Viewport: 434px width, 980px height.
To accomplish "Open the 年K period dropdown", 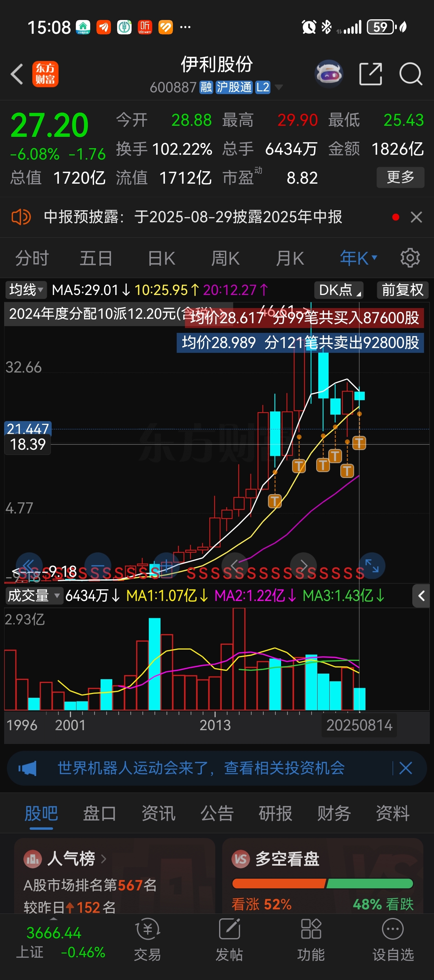I will point(359,258).
